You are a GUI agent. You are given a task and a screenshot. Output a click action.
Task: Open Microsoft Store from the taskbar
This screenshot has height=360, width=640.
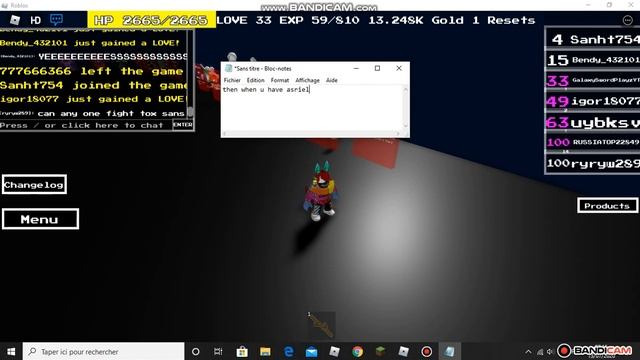click(242, 351)
